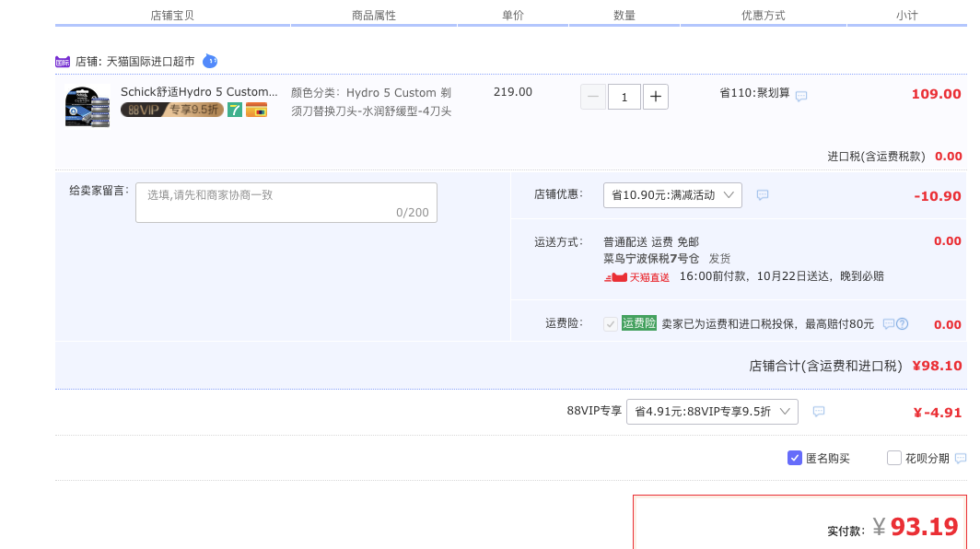Image resolution: width=980 pixels, height=549 pixels.
Task: Click the 优惠方式 column header
Action: click(764, 15)
